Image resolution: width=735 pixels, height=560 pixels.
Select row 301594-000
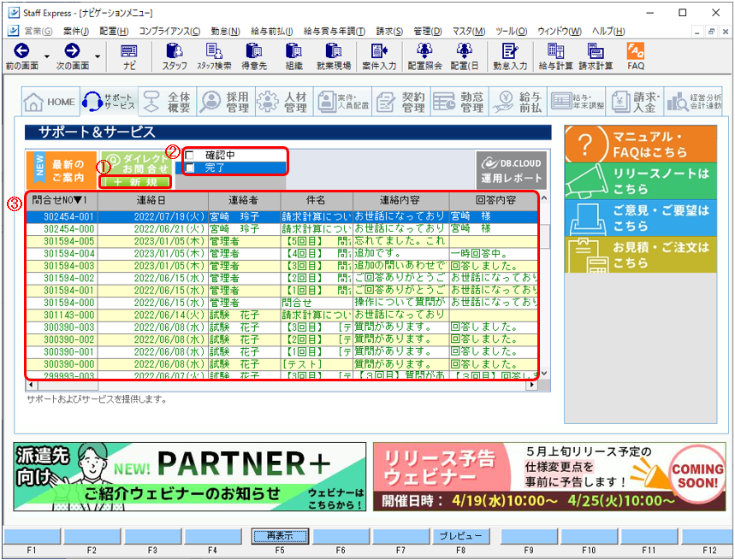pyautogui.click(x=282, y=303)
